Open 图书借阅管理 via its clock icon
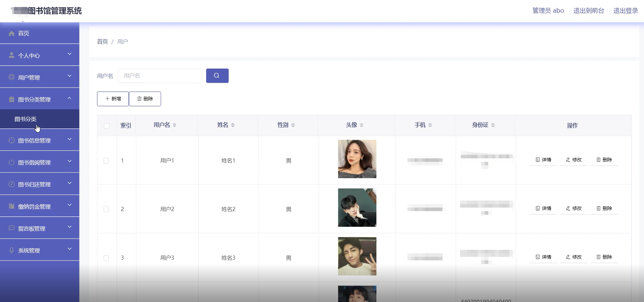 [x=11, y=162]
